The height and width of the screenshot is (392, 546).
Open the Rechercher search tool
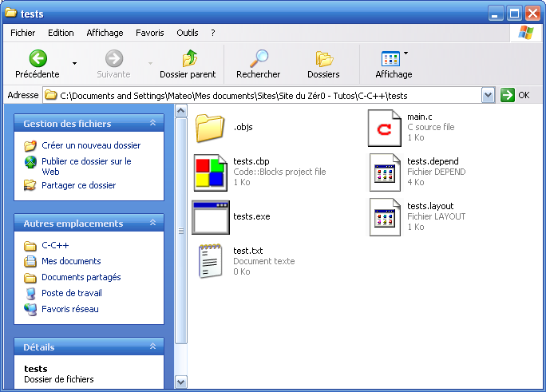[x=259, y=58]
